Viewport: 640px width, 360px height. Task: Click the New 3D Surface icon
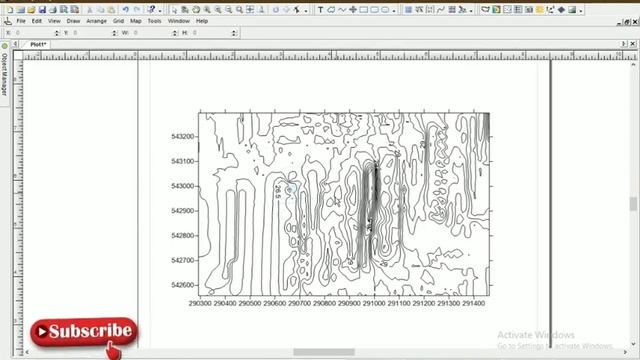point(572,9)
